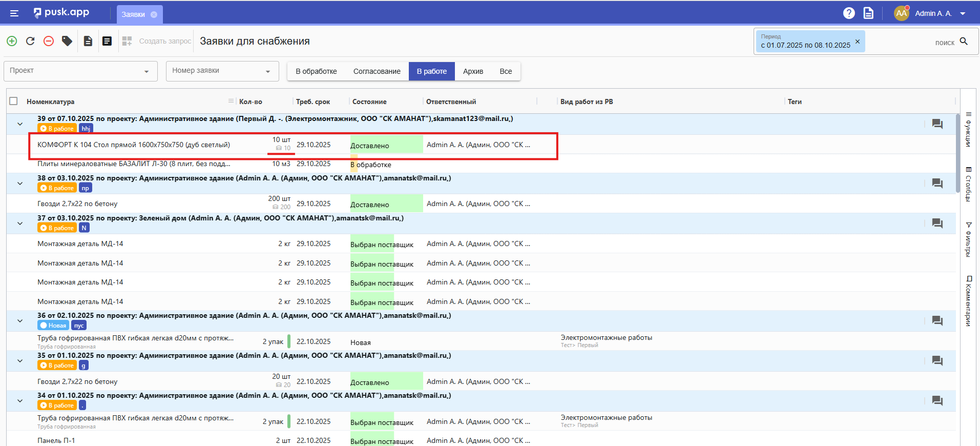Open Admin A. A. user menu arrow
980x446 pixels.
(963, 14)
